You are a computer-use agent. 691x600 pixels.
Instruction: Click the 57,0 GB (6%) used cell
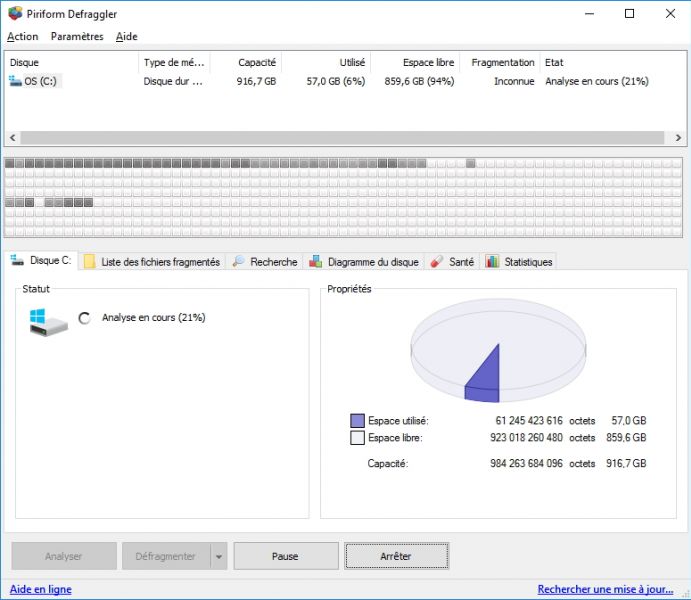336,81
